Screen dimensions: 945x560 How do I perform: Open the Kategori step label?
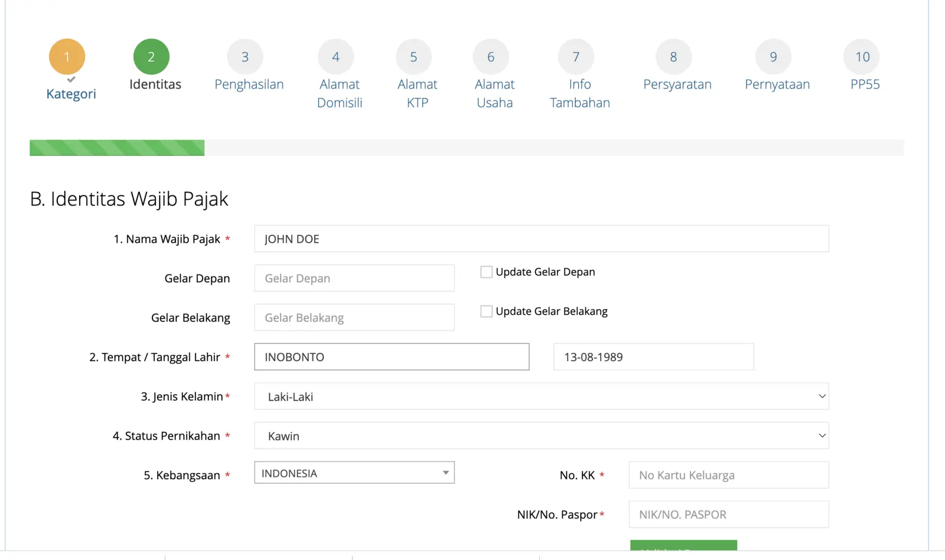point(71,94)
